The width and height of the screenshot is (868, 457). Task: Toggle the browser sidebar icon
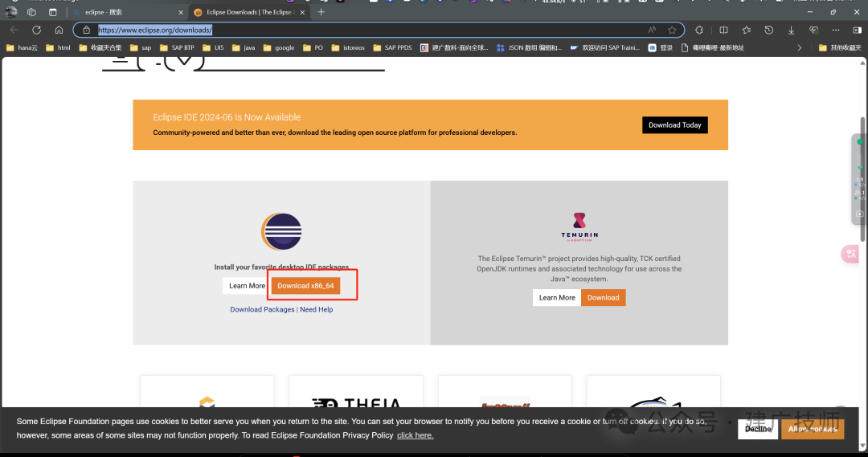[858, 30]
